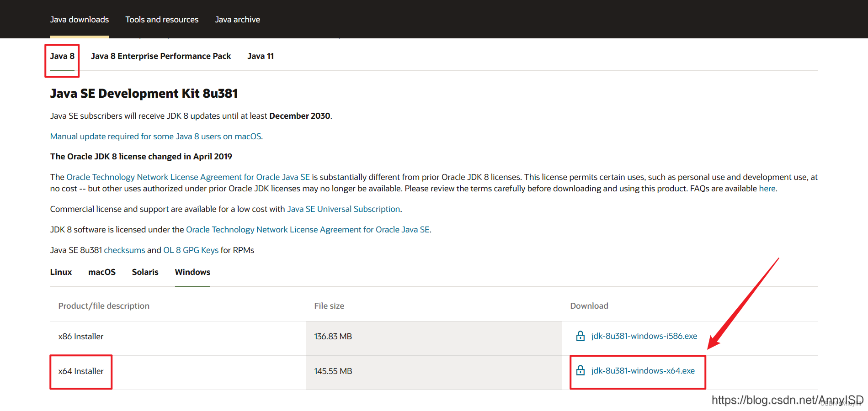Click lock icon beside jdk-8u381-windows-i586.exe
Screen dimensions: 868x411
pyautogui.click(x=580, y=336)
